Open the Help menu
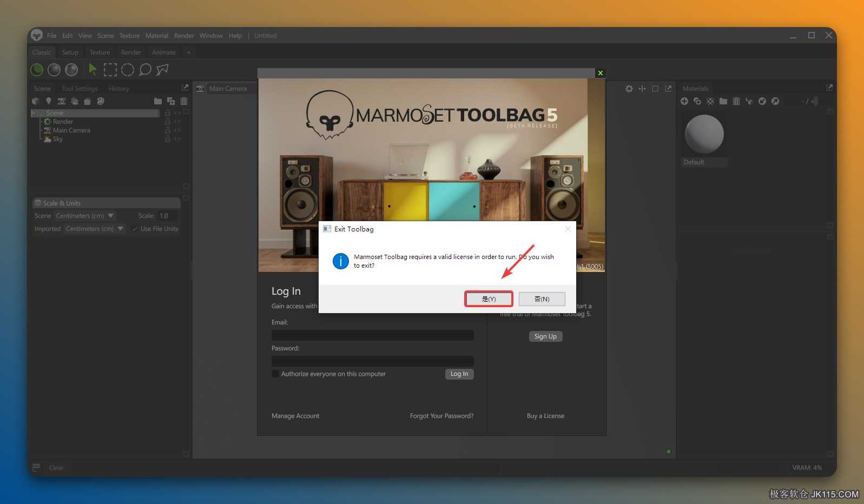The height and width of the screenshot is (504, 864). [235, 36]
